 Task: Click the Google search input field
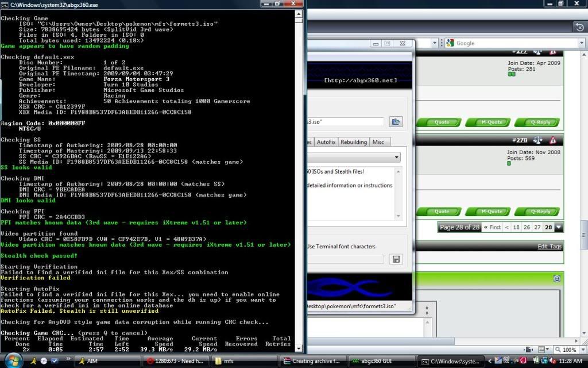[x=517, y=43]
